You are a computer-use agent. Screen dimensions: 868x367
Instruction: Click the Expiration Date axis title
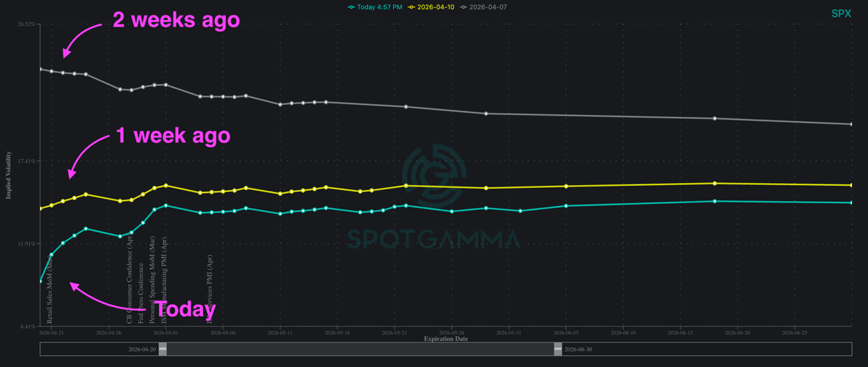(445, 339)
